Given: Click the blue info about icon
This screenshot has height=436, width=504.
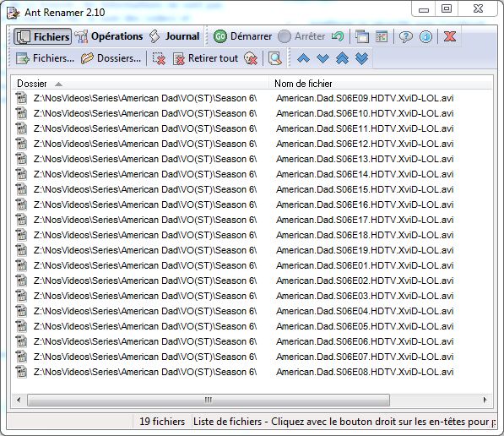Looking at the screenshot, I should [x=425, y=36].
